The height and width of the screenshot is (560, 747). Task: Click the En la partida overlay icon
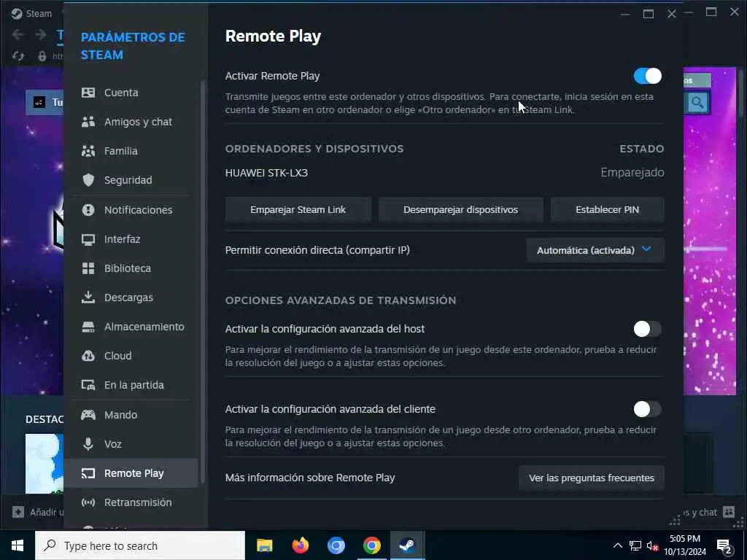88,385
